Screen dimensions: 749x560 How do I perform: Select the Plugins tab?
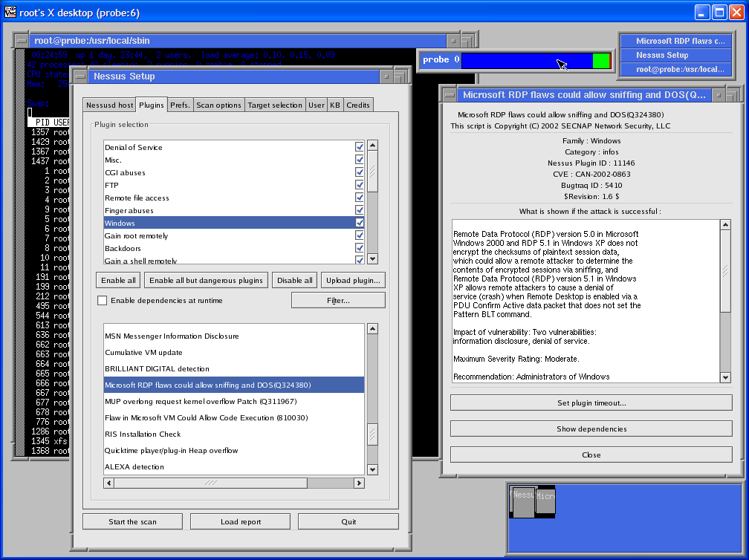tap(152, 105)
